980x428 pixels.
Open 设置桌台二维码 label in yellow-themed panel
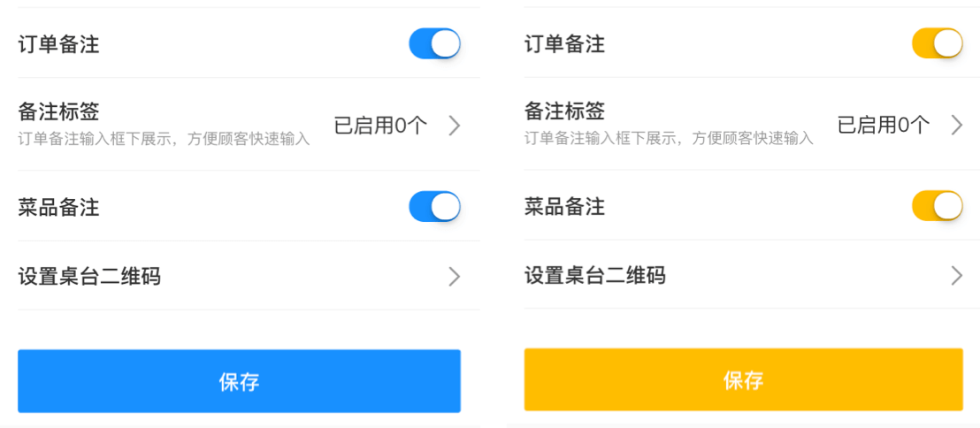pyautogui.click(x=595, y=276)
